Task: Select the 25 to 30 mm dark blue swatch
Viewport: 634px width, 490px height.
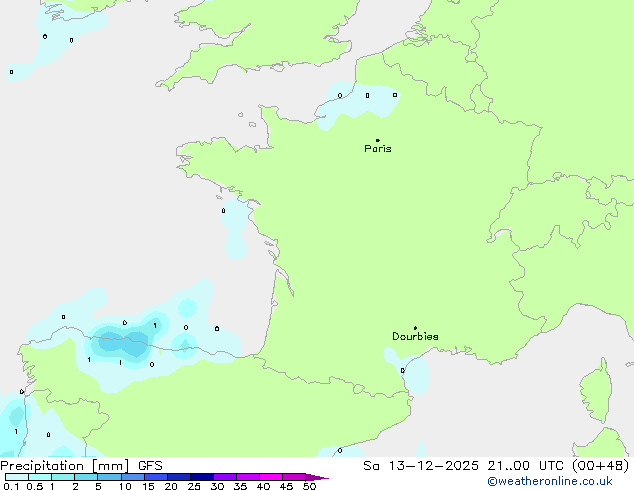Action: [202, 477]
